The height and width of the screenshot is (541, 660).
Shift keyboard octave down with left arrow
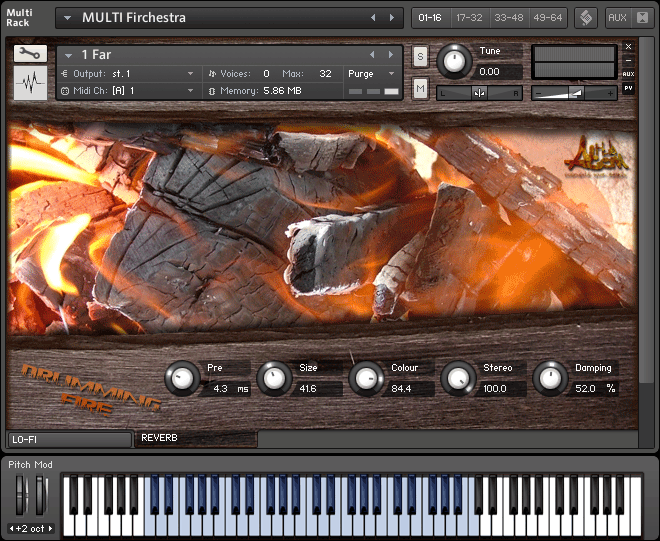tap(11, 528)
